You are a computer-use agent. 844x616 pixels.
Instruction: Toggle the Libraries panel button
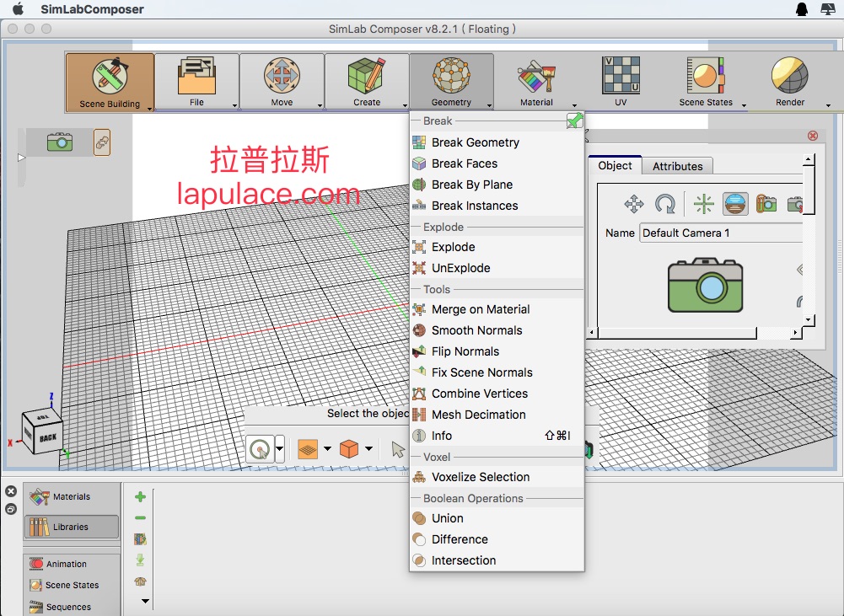[72, 527]
